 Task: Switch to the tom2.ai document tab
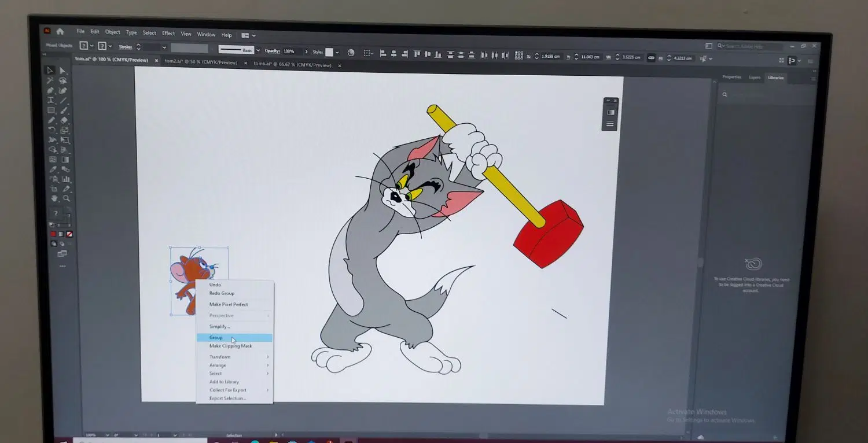click(201, 62)
